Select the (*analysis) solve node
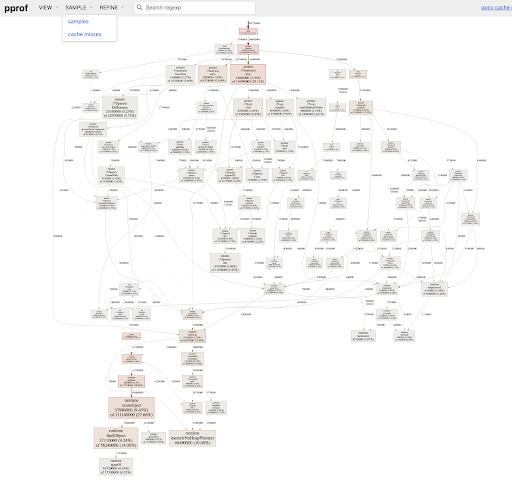 pos(213,74)
